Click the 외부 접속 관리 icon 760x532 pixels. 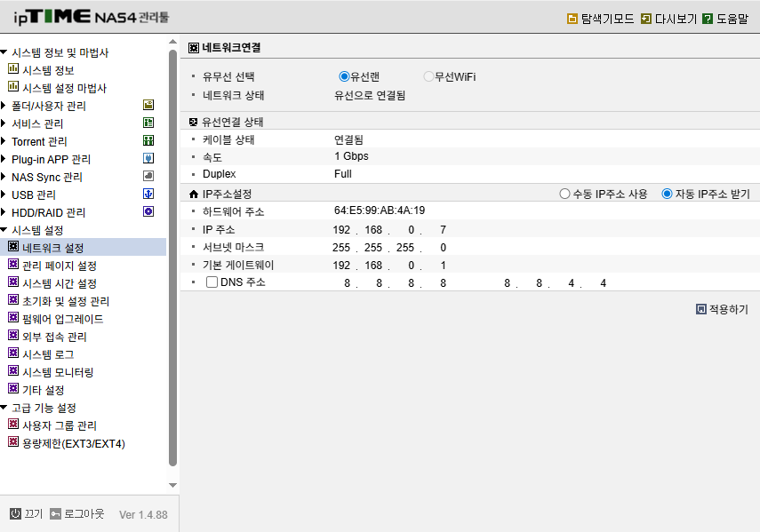13,335
